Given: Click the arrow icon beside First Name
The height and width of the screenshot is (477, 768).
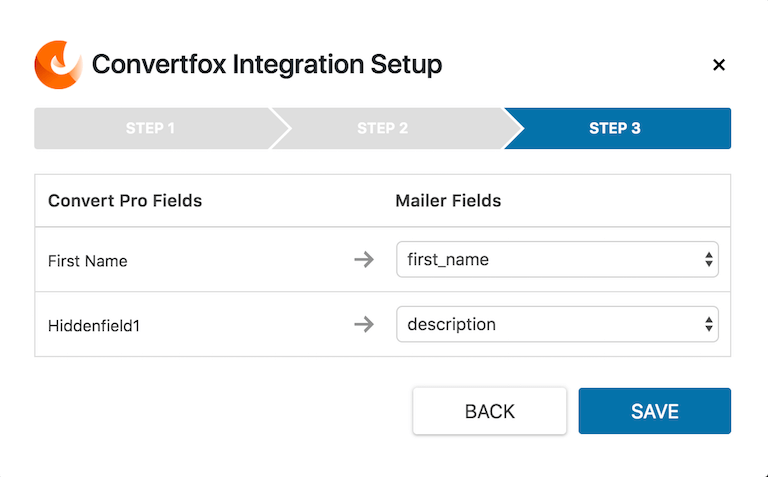Looking at the screenshot, I should (x=364, y=260).
